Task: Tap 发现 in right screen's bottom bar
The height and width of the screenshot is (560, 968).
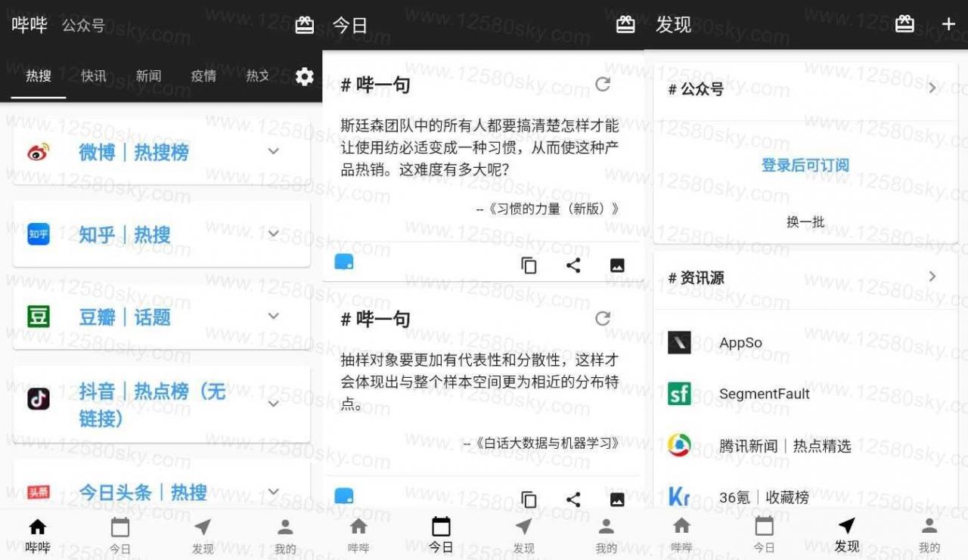Action: (x=847, y=536)
